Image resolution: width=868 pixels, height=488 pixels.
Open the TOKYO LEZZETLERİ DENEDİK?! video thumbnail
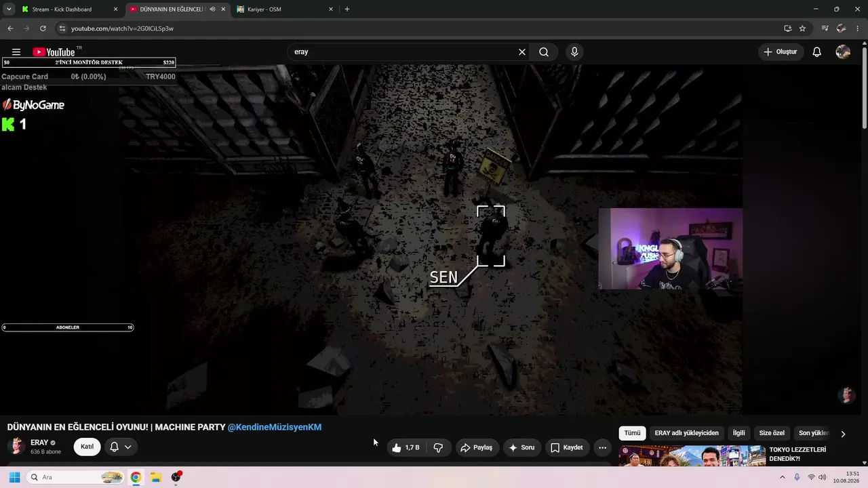692,455
